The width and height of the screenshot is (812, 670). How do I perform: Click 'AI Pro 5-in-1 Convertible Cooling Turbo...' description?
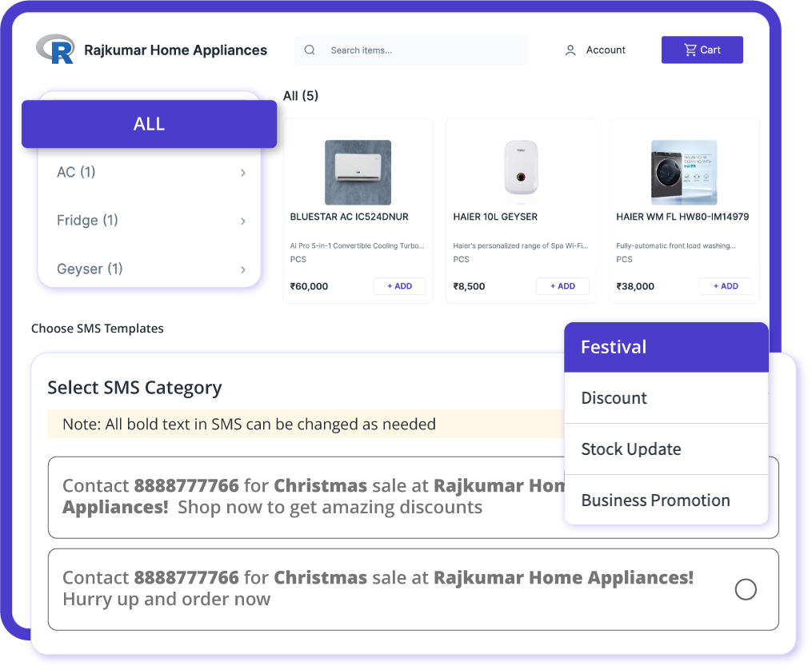(x=358, y=245)
